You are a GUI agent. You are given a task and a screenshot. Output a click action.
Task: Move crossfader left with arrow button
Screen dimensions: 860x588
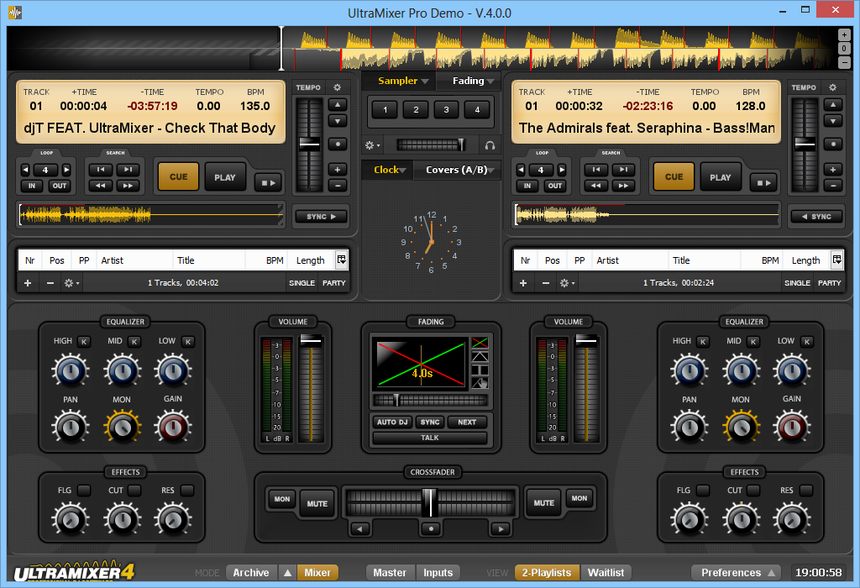(x=360, y=529)
